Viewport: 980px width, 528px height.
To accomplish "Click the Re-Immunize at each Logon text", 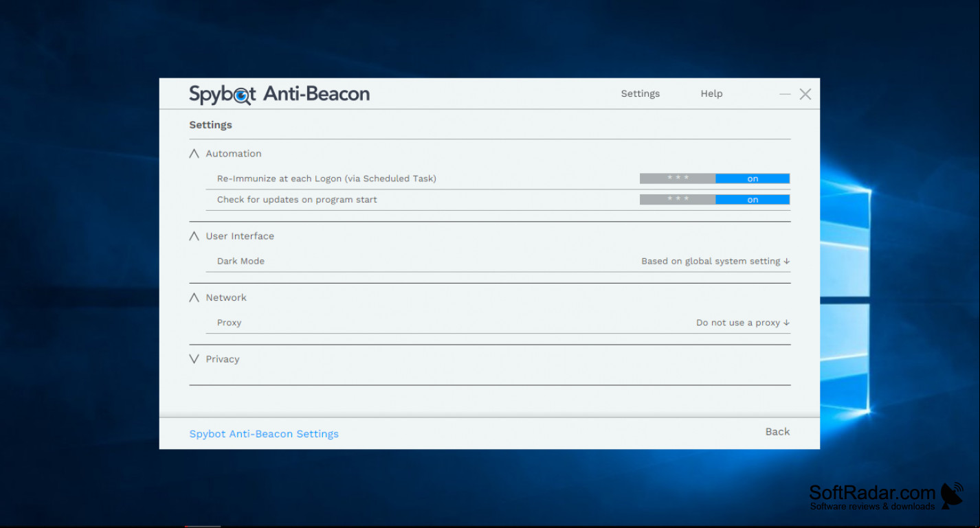I will pyautogui.click(x=326, y=179).
